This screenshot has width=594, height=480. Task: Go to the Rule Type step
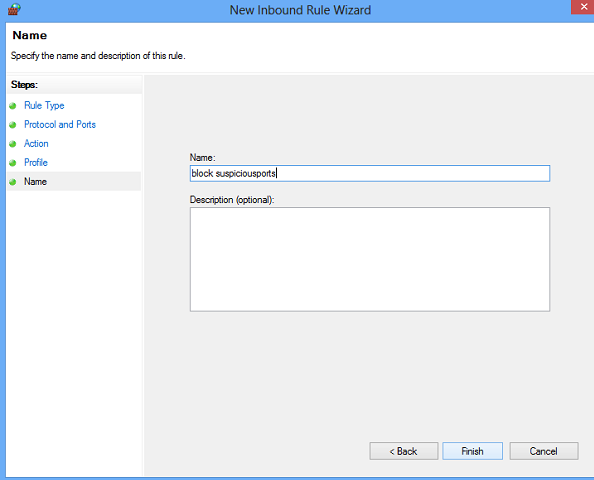point(44,105)
